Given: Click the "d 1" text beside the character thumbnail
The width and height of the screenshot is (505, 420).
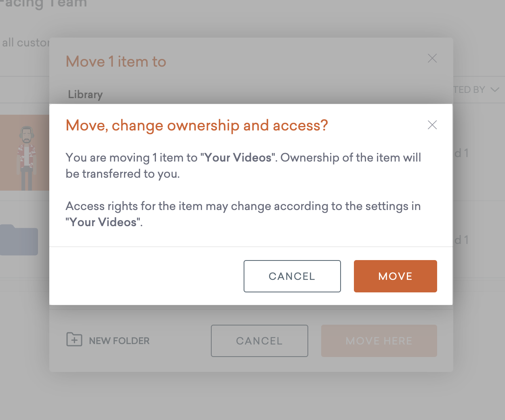Looking at the screenshot, I should coord(461,153).
